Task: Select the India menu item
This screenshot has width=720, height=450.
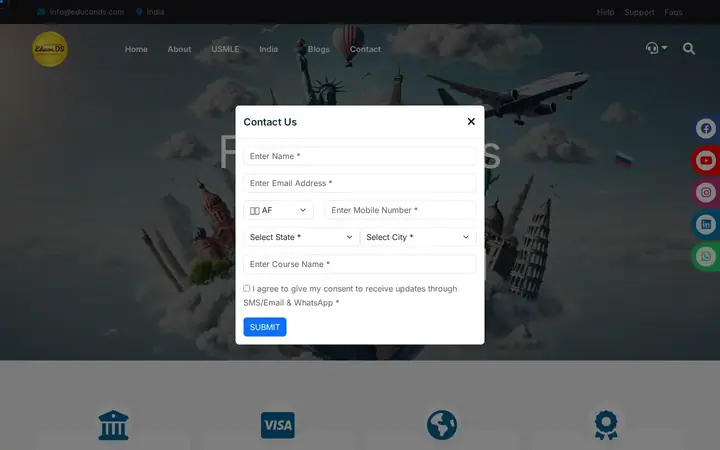Action: click(268, 49)
